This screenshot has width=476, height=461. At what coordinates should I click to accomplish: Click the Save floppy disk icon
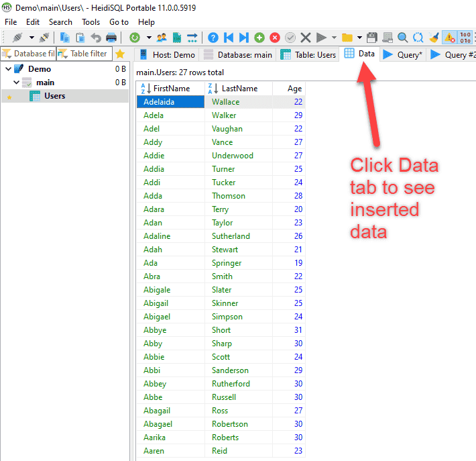[x=372, y=38]
